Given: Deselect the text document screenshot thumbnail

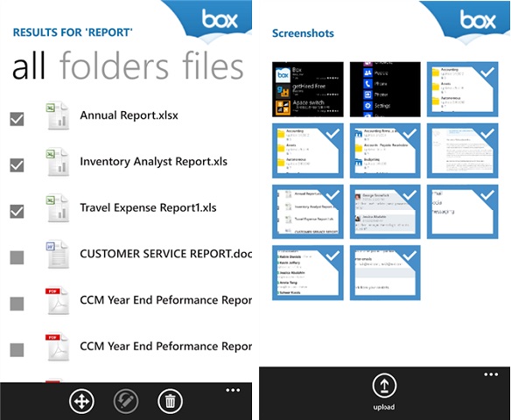Looking at the screenshot, I should point(463,150).
